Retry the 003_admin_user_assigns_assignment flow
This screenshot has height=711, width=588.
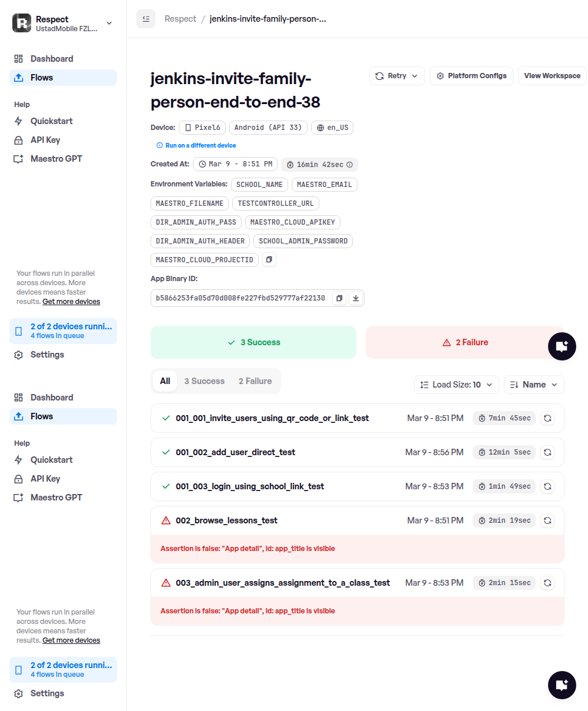click(x=547, y=583)
